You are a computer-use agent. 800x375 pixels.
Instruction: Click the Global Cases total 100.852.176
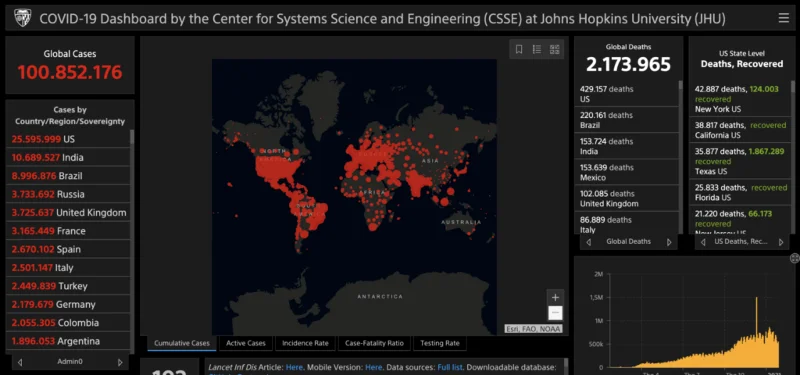click(x=70, y=72)
